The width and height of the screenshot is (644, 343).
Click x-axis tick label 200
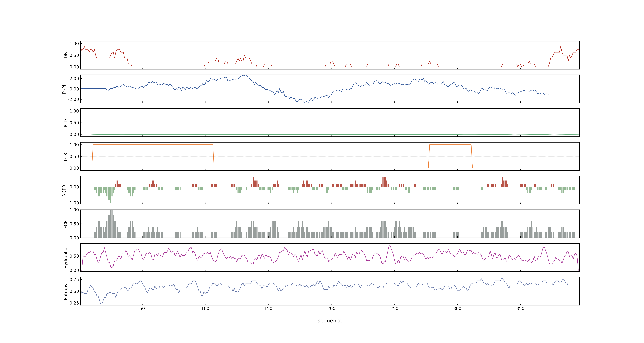[x=331, y=309]
